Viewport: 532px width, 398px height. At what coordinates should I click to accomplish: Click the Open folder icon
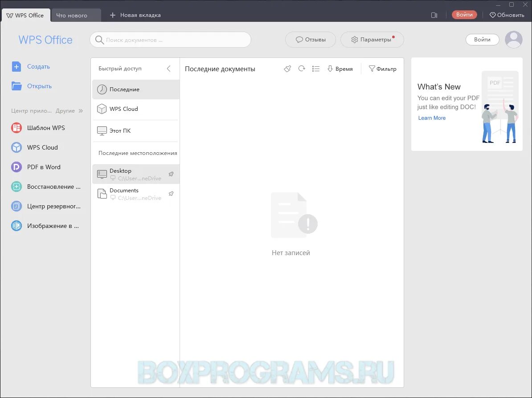pos(16,86)
